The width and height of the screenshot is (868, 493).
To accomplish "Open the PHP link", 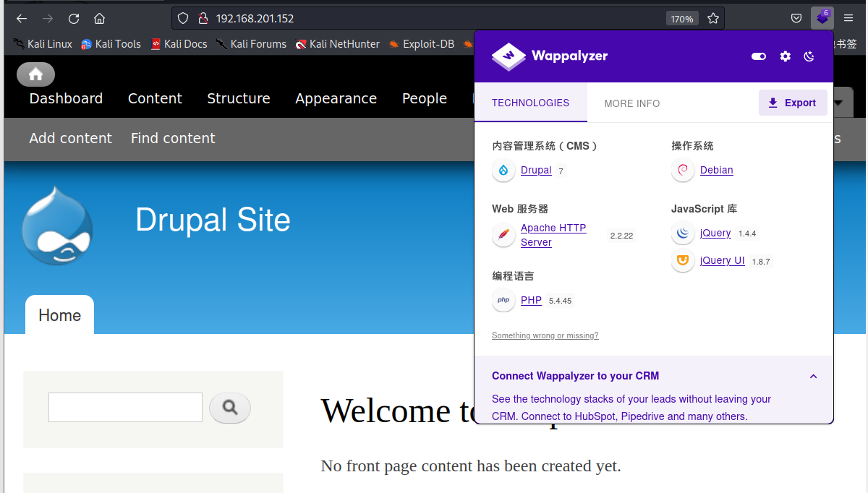I will click(531, 300).
